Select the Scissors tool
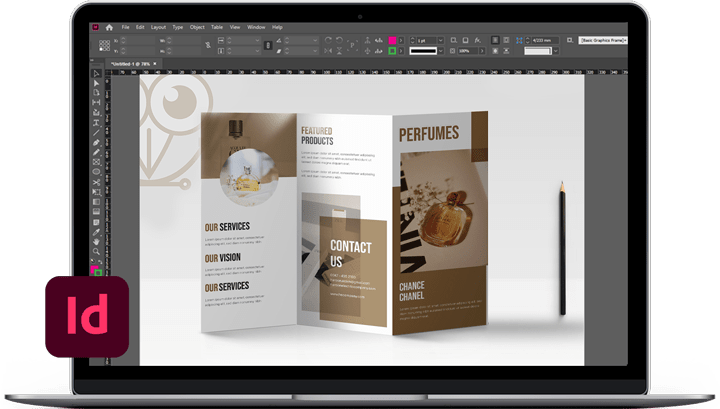The image size is (720, 409). pos(96,182)
